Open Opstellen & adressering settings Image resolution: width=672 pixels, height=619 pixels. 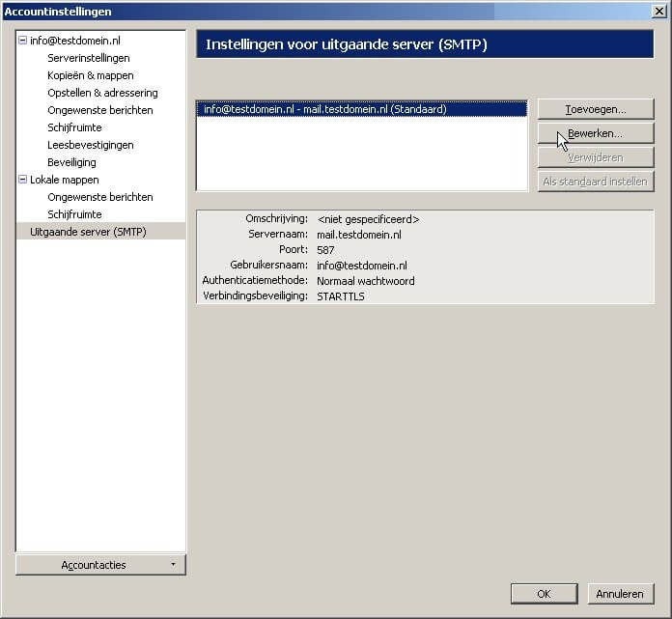pyautogui.click(x=103, y=93)
